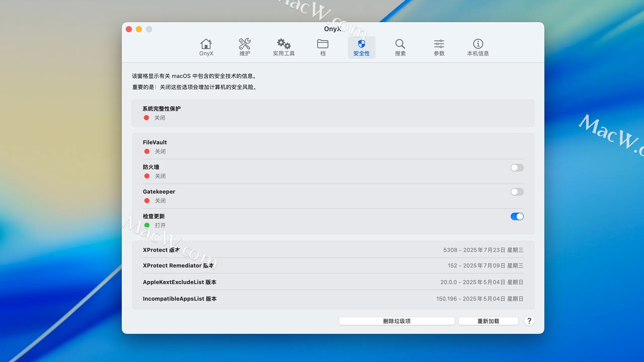Click the 重新加载 button
644x362 pixels.
[x=488, y=321]
